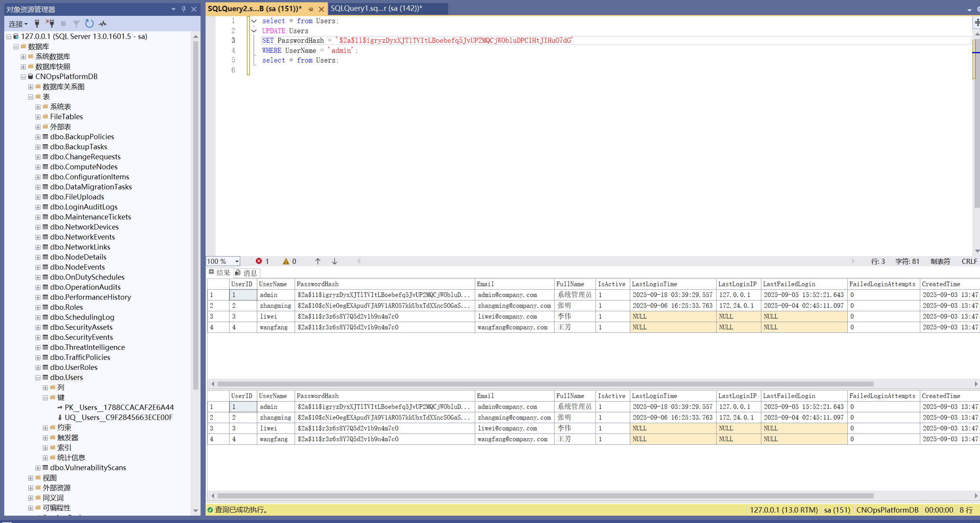Image resolution: width=980 pixels, height=523 pixels.
Task: Expand the dbo.Roles table node
Action: [38, 307]
